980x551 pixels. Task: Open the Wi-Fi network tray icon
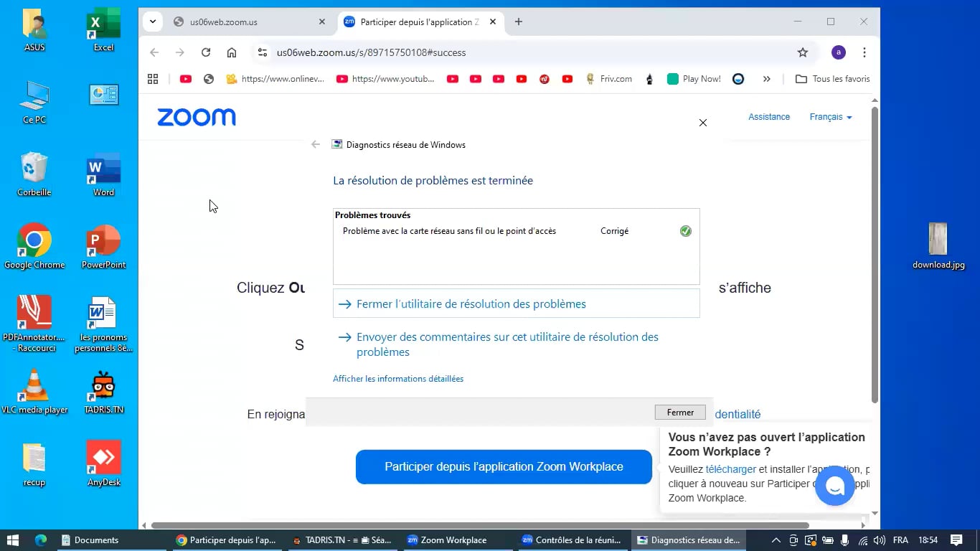[862, 540]
